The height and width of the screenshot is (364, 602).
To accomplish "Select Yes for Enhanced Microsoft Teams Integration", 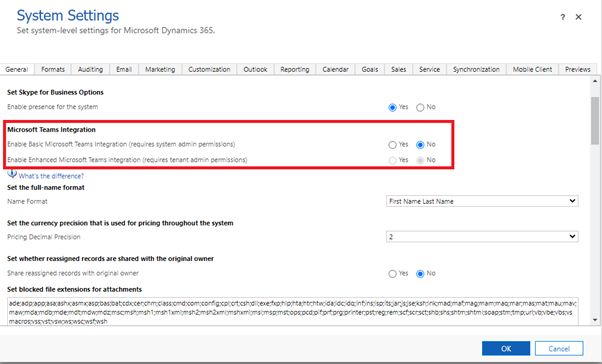I will click(x=392, y=160).
